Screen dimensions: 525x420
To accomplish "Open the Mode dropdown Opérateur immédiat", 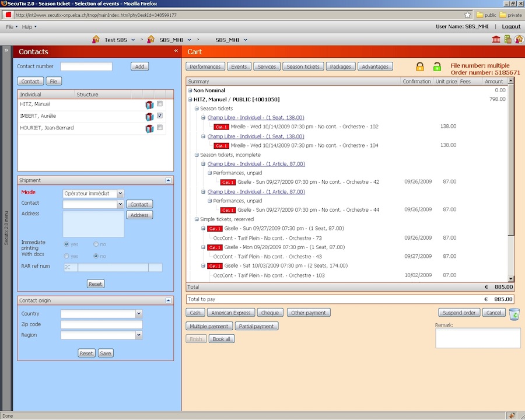I will 120,194.
